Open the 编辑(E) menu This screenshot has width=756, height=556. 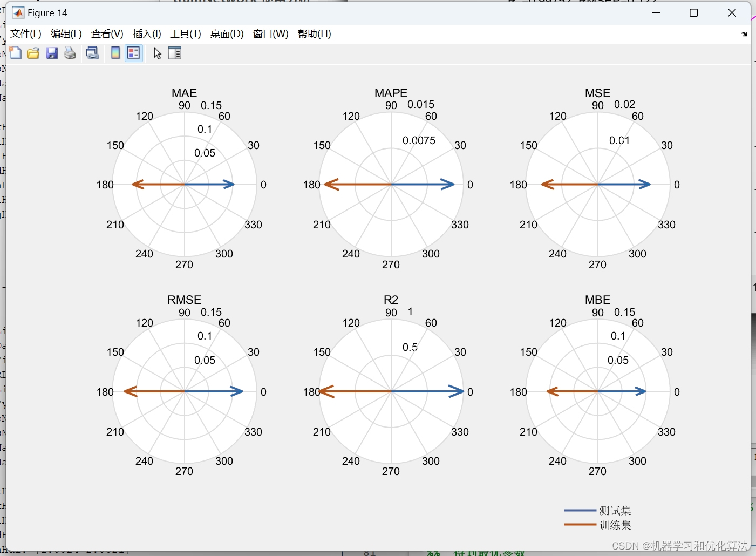[x=66, y=33]
